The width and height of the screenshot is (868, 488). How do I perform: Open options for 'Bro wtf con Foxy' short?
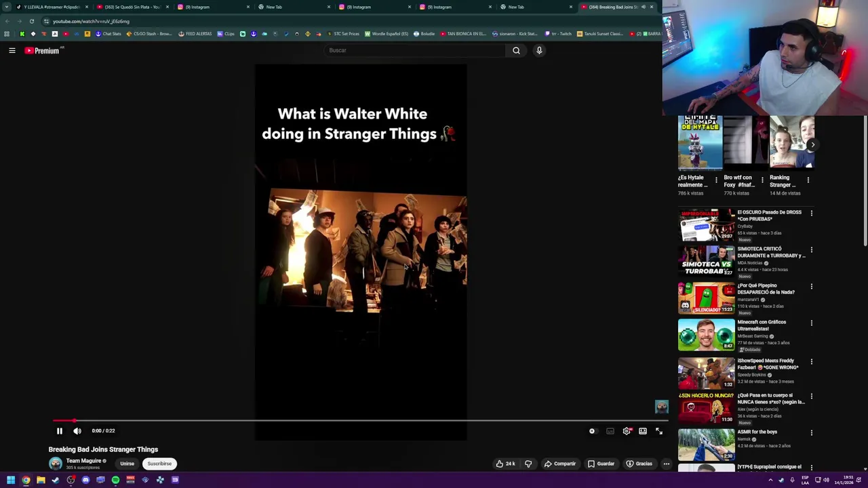pos(762,180)
